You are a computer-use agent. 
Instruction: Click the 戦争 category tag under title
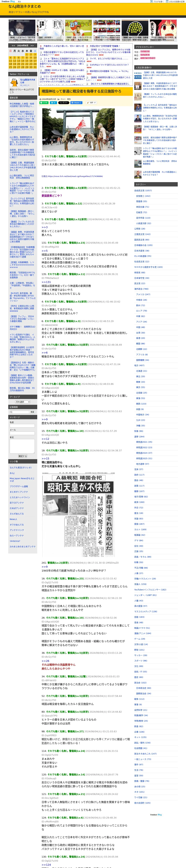69,99
